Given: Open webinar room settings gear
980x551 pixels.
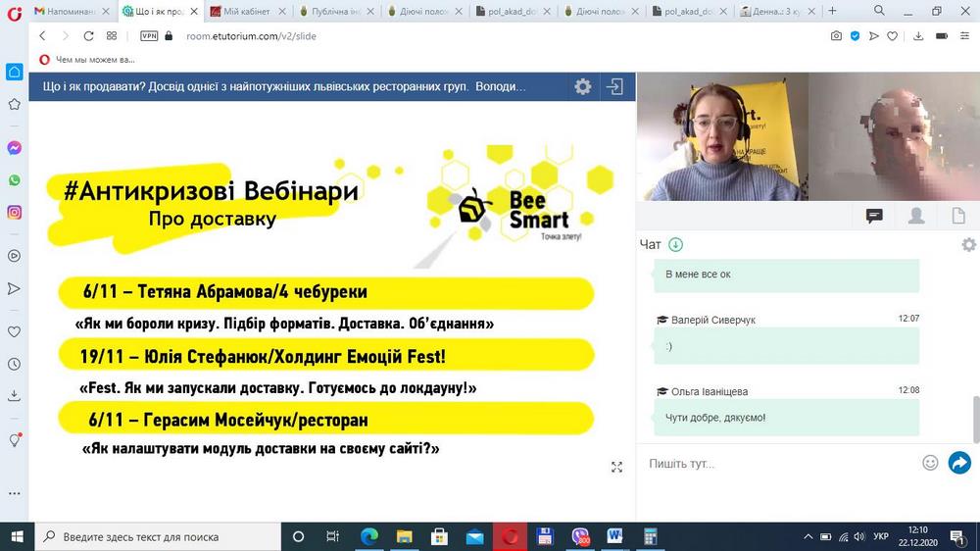Looking at the screenshot, I should tap(583, 86).
